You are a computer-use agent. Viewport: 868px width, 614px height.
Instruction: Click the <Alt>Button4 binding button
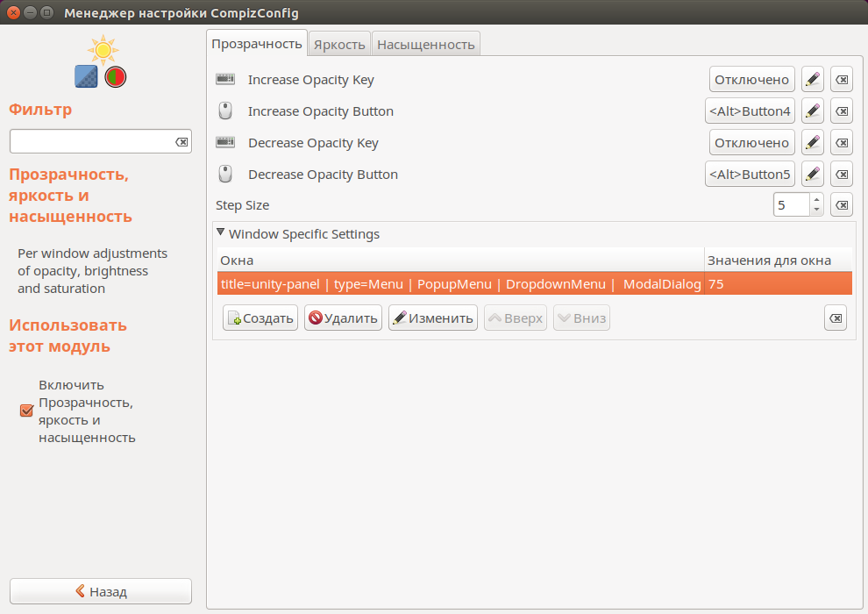tap(750, 111)
